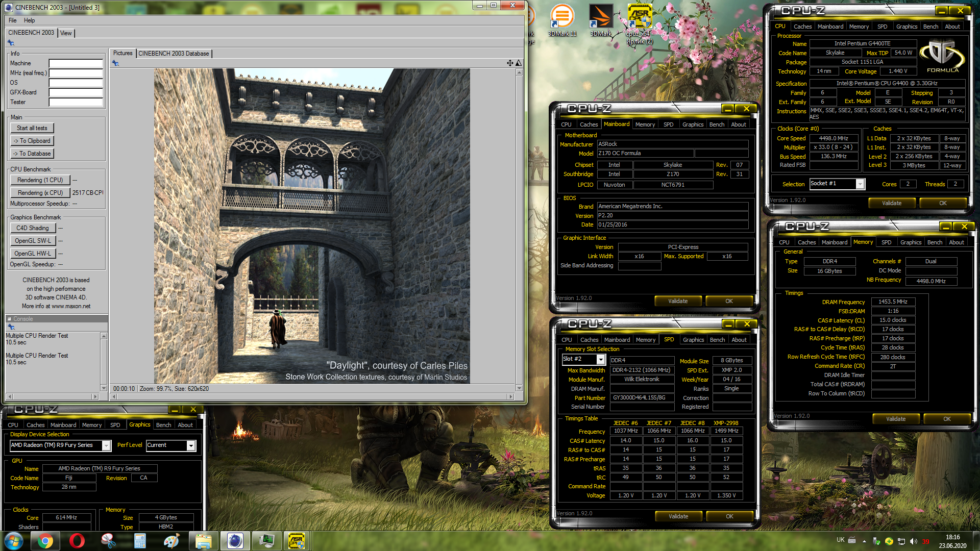Click the taskbar clock showing 18:16

tap(952, 537)
